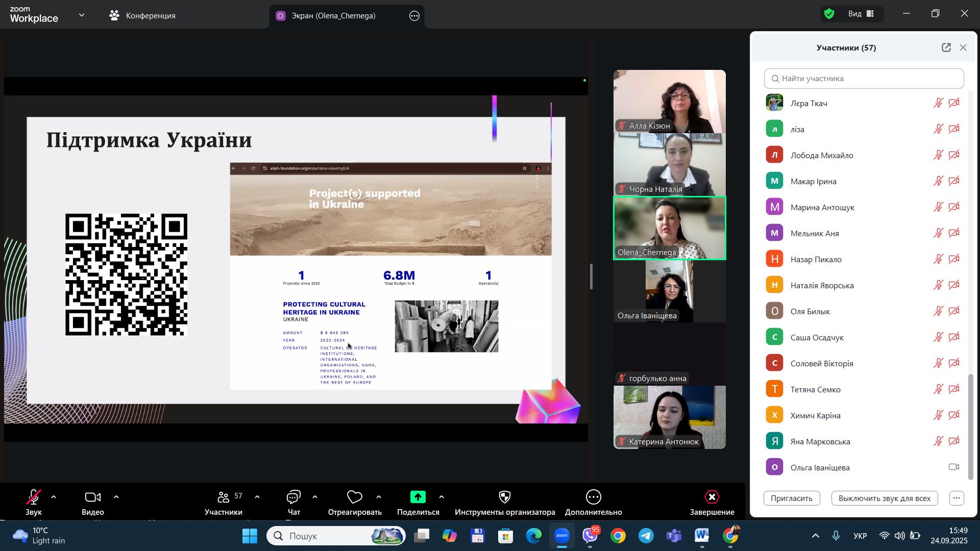The width and height of the screenshot is (980, 551).
Task: Toggle the mic icon for Лєра Ткач
Action: 938,103
